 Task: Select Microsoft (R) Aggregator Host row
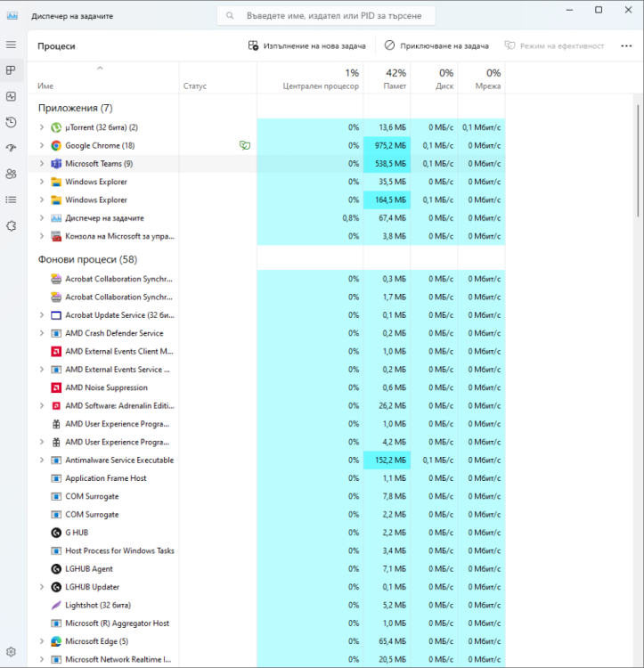pos(266,623)
